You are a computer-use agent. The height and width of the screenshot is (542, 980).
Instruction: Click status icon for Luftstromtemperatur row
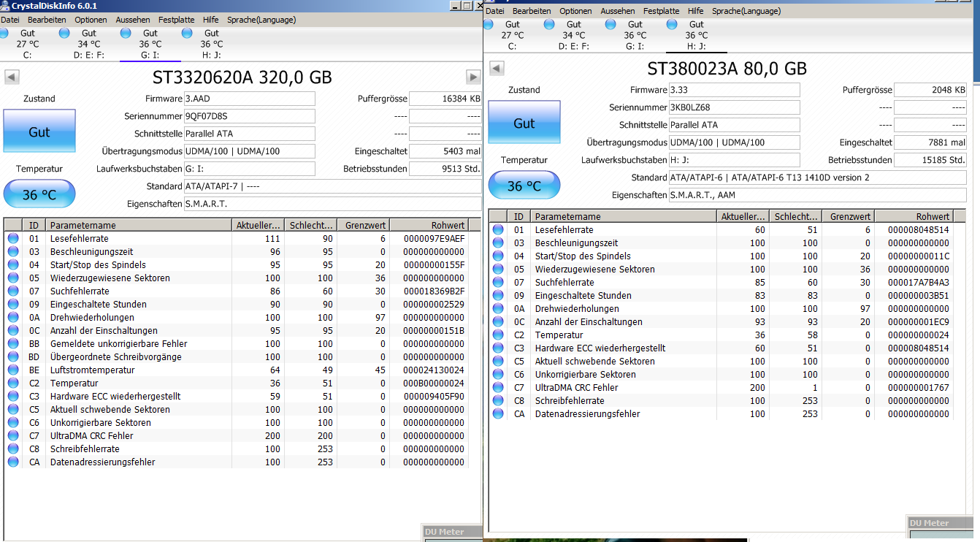click(13, 370)
